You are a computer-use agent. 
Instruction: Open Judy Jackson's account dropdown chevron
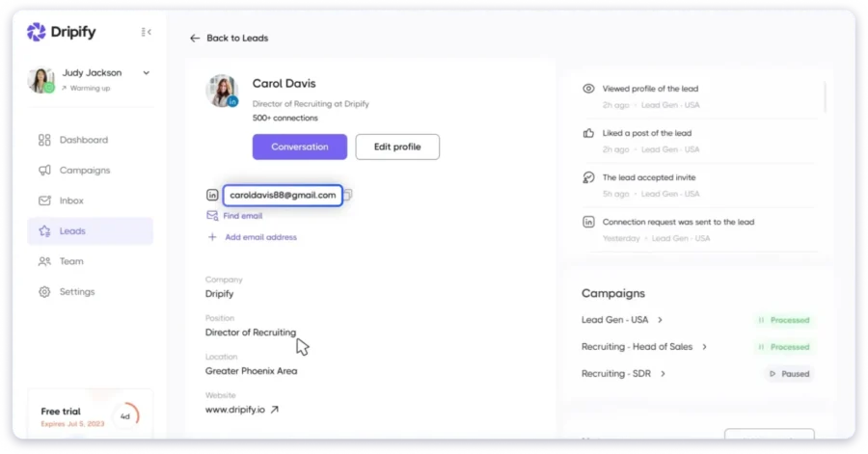pyautogui.click(x=147, y=73)
